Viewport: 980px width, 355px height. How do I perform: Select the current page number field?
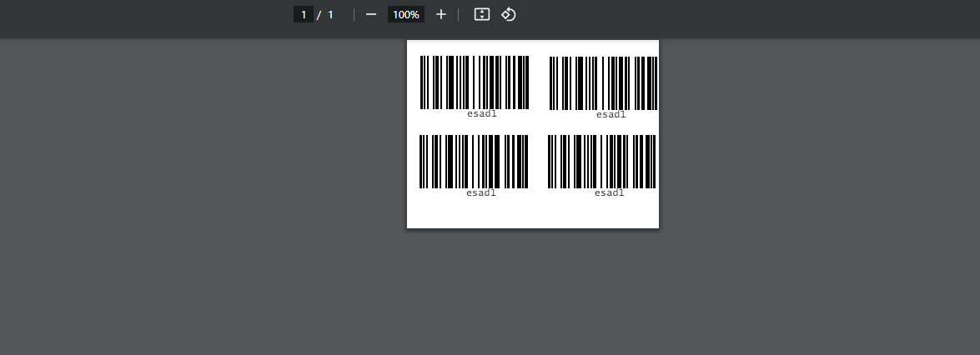click(303, 14)
